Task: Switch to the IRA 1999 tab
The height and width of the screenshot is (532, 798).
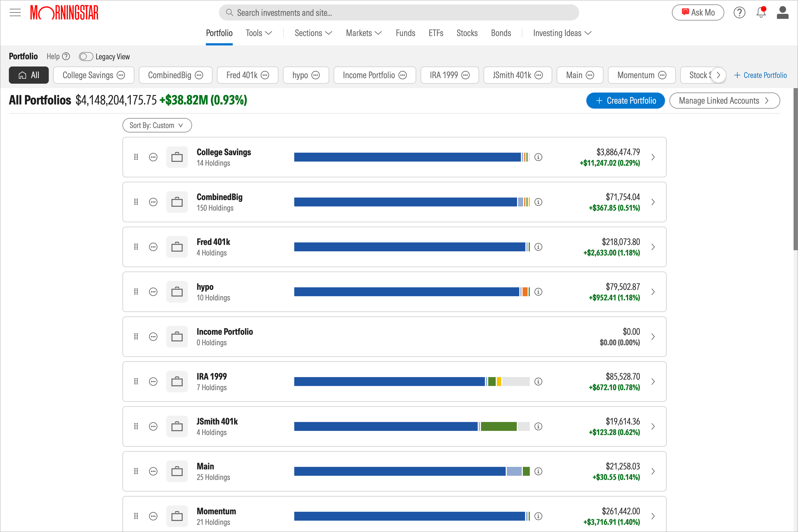Action: tap(449, 75)
